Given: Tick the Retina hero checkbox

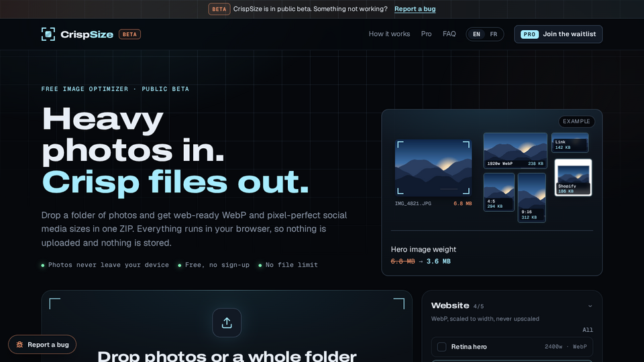Looking at the screenshot, I should [x=441, y=347].
